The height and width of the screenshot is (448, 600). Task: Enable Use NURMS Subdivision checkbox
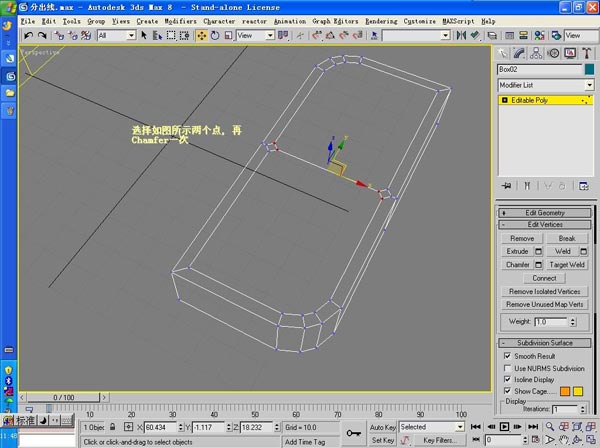click(x=507, y=368)
